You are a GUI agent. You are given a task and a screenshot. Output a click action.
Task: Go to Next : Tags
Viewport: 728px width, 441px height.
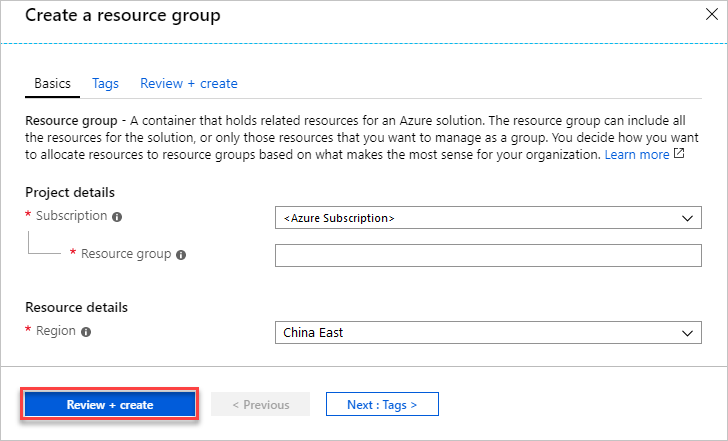381,405
